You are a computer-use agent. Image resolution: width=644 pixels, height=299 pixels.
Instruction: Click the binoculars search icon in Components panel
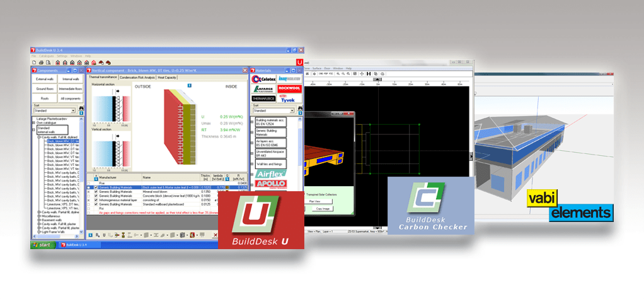[81, 108]
